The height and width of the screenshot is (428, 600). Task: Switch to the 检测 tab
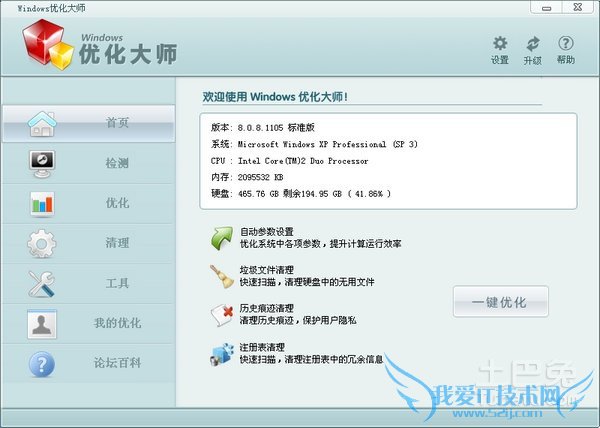point(117,163)
